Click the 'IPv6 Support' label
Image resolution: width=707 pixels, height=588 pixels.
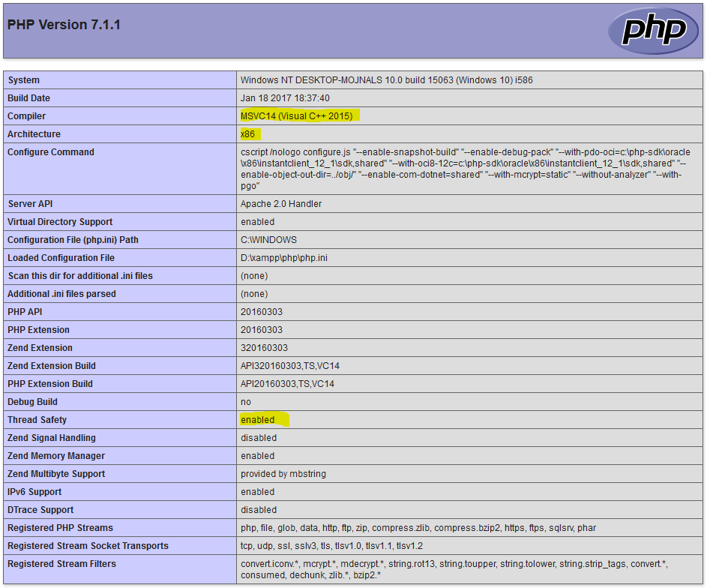(x=34, y=493)
